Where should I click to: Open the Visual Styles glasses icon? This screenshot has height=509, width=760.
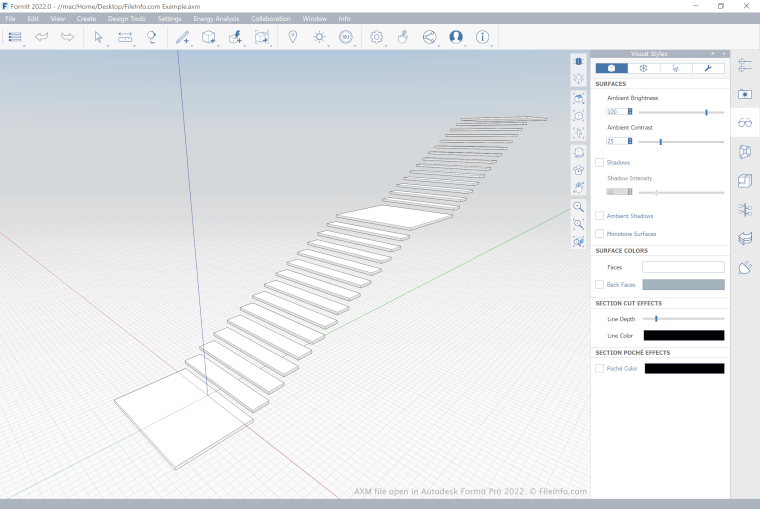[x=744, y=123]
